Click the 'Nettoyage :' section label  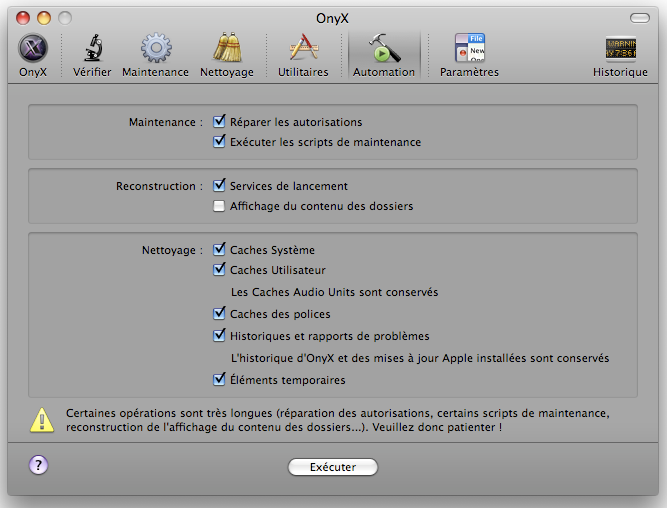point(172,250)
